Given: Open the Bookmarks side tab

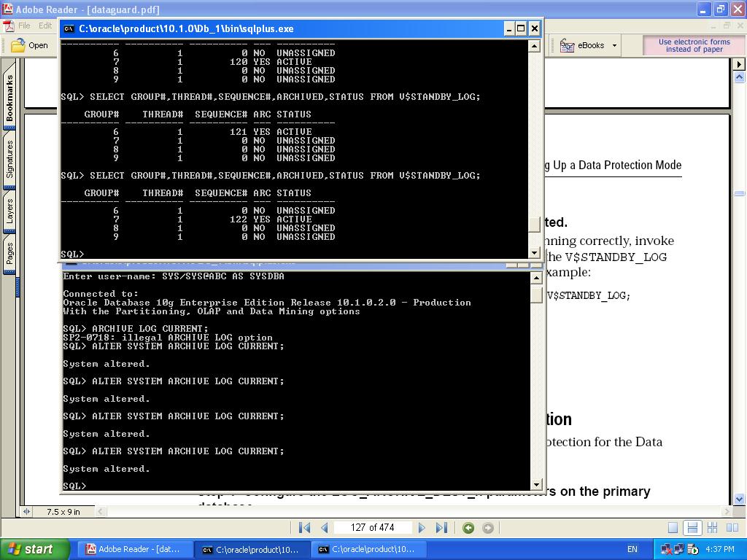Looking at the screenshot, I should 9,97.
